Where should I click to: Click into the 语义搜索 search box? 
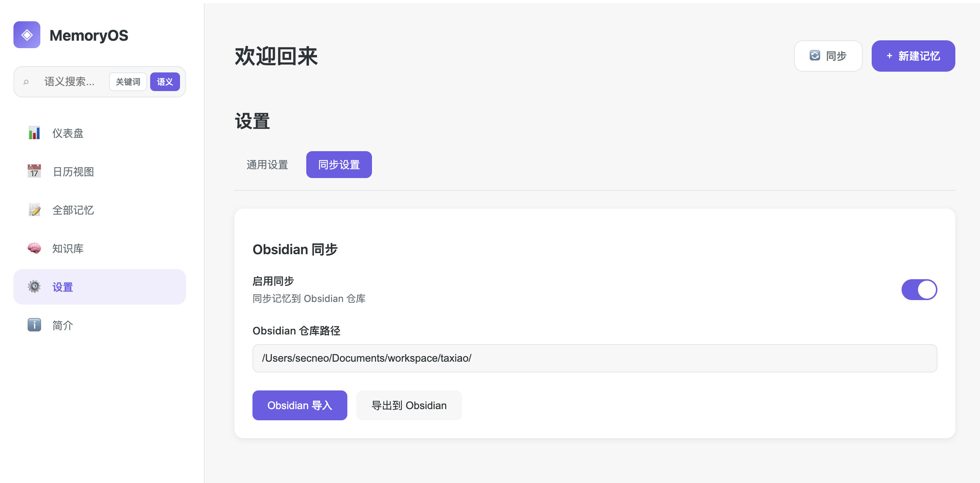(x=69, y=82)
